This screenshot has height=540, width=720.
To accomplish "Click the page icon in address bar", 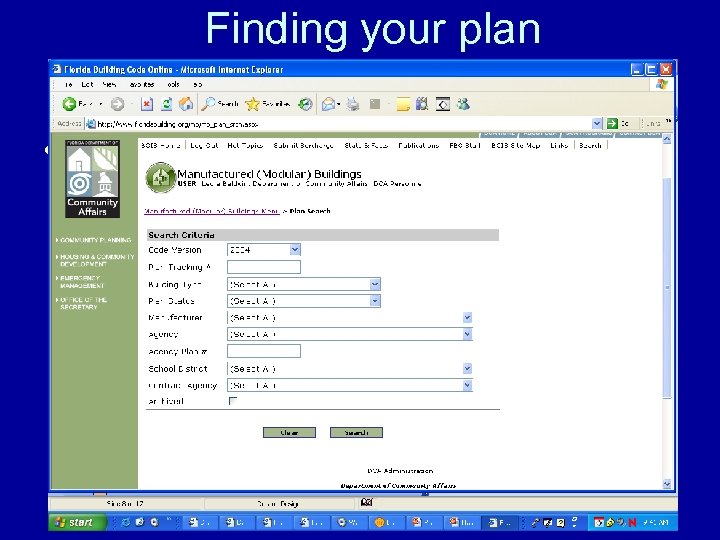I will (91, 124).
